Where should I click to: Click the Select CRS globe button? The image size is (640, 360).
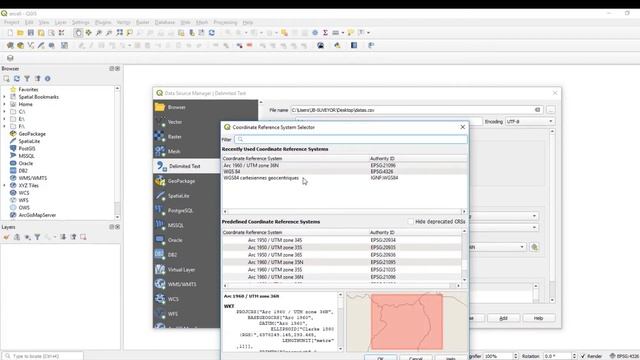[534, 247]
